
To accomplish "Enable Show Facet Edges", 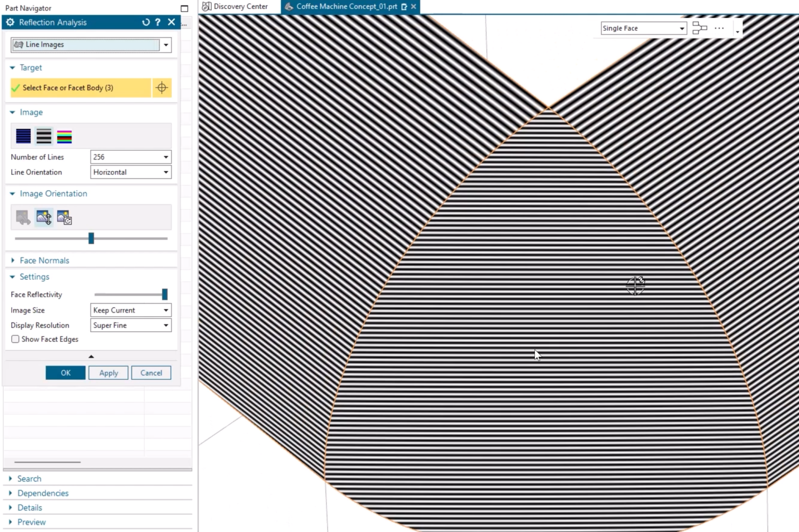I will [x=15, y=339].
